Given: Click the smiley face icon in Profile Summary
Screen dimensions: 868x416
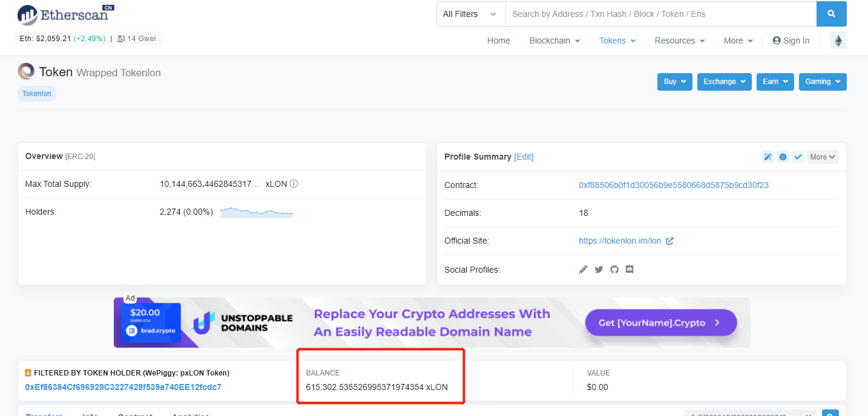Looking at the screenshot, I should [783, 157].
